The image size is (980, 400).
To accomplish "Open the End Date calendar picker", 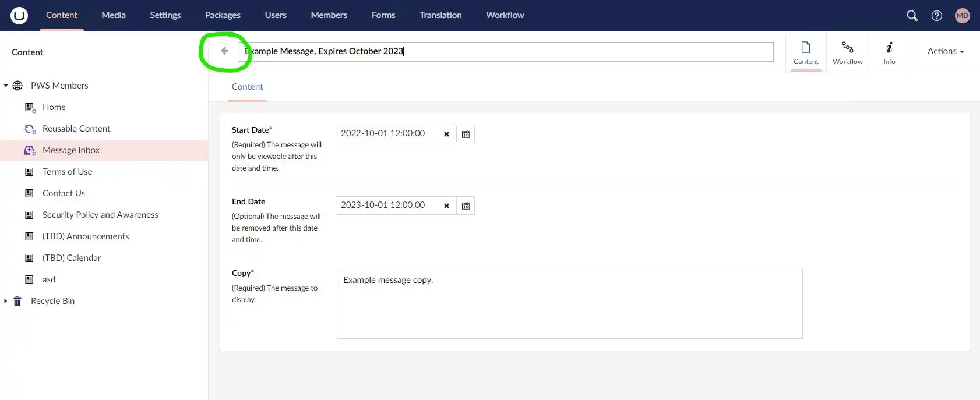I will [x=466, y=206].
